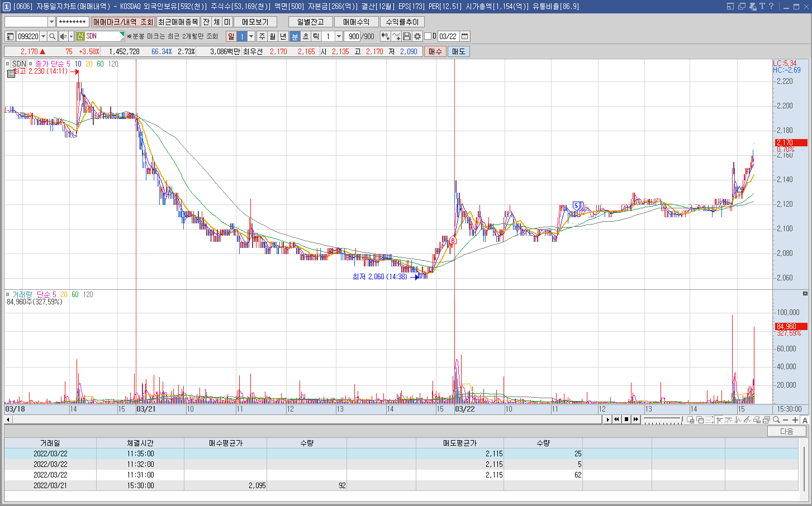Click the stock list icon beside code 099220
Screen dimensions: 812x506
10,36
